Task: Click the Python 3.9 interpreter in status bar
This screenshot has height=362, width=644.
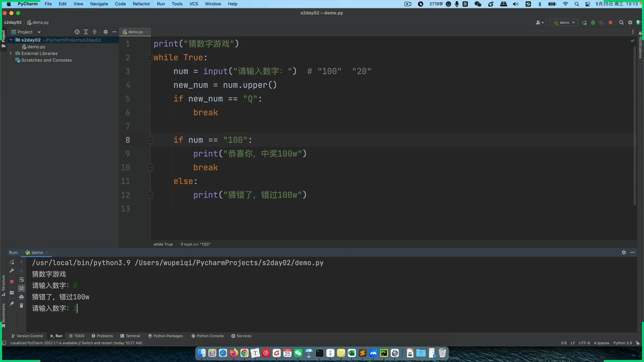Action: coord(622,343)
